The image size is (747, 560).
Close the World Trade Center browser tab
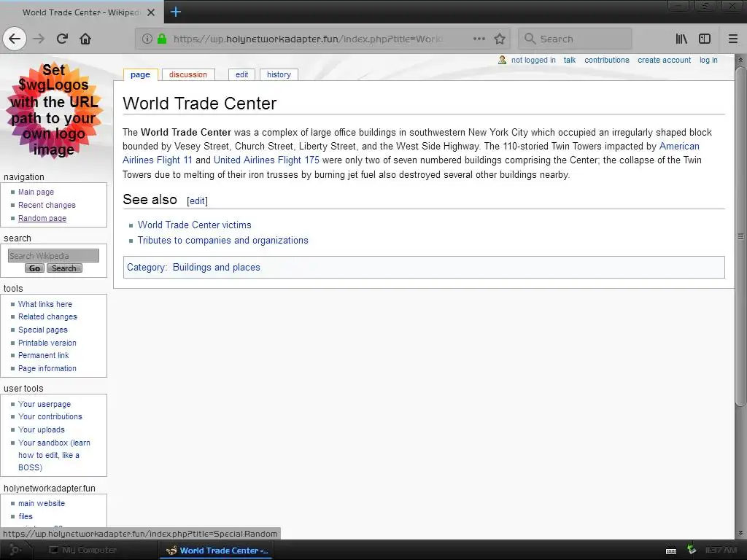(x=151, y=12)
